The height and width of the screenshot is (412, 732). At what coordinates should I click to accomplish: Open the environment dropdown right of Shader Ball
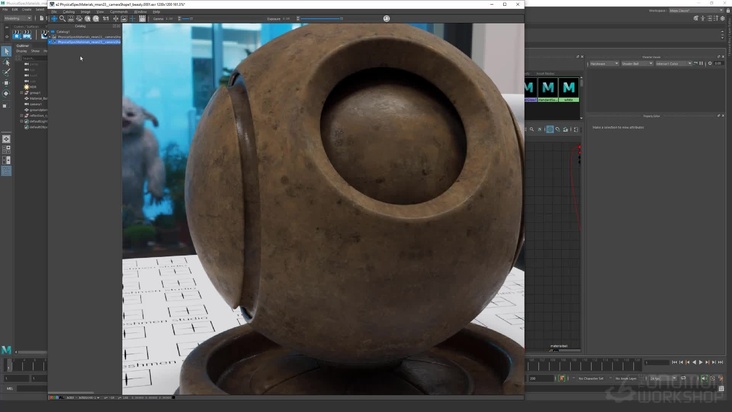(x=674, y=63)
